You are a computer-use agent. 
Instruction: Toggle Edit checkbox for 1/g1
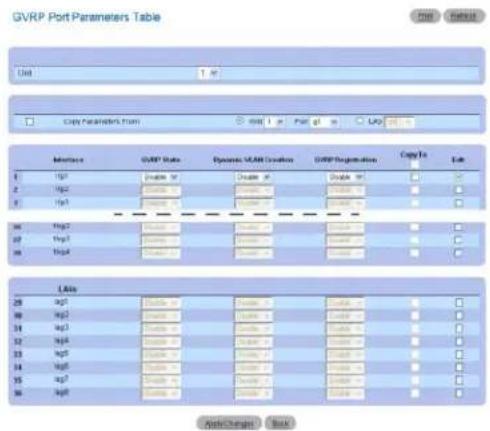(x=459, y=177)
